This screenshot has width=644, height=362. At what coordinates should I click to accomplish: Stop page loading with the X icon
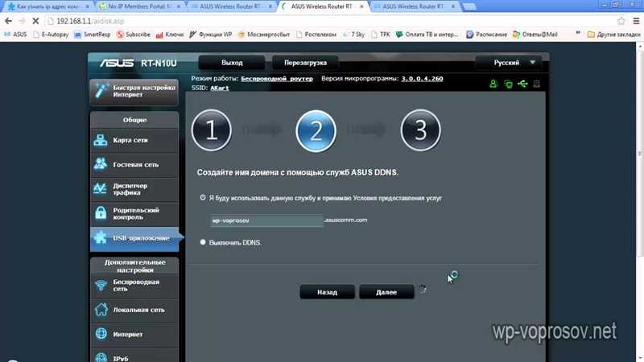(35, 21)
